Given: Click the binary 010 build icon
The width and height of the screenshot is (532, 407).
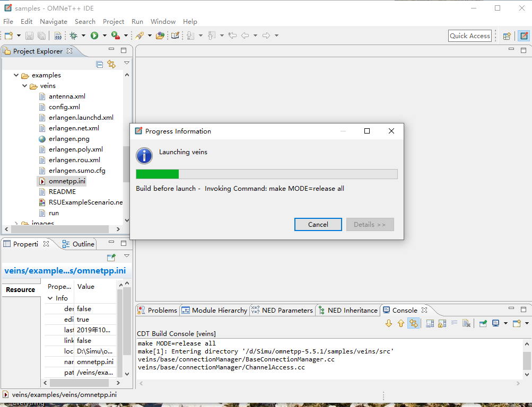Looking at the screenshot, I should (x=58, y=36).
